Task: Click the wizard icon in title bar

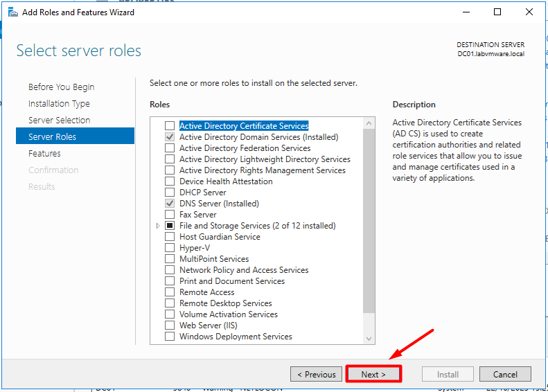Action: (12, 12)
